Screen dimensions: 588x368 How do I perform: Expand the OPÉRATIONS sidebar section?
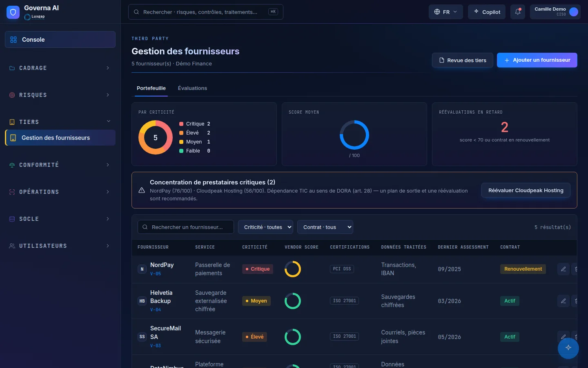coord(60,192)
